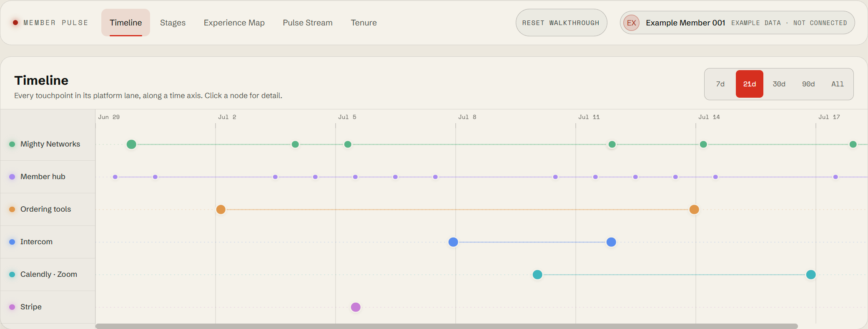Click the Jul 8 date label
Image resolution: width=868 pixels, height=329 pixels.
(467, 117)
